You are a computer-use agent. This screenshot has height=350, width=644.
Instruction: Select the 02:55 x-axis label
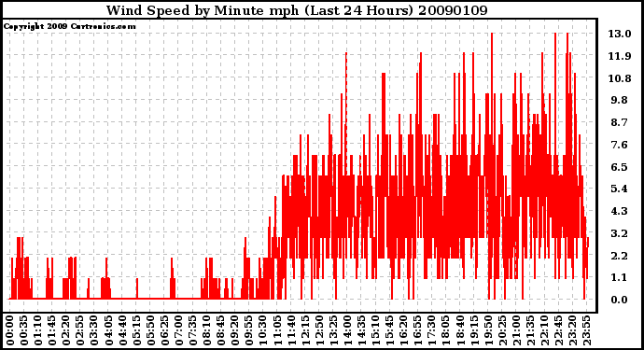tap(80, 330)
